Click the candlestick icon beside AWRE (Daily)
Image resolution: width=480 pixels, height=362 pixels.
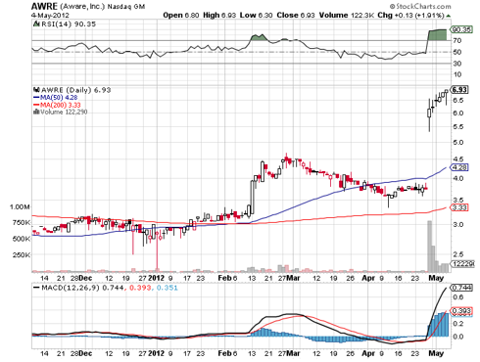click(x=37, y=90)
